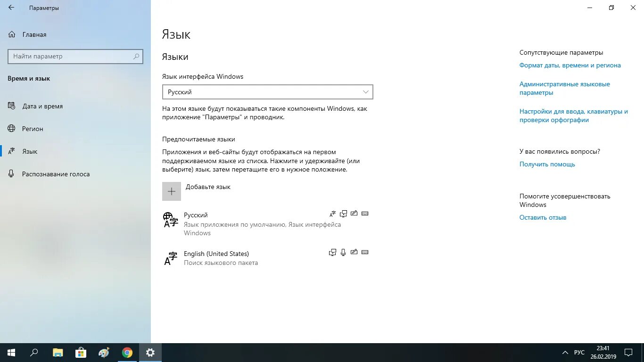This screenshot has height=362, width=644.
Task: Click the Регион globe icon in sidebar
Action: 12,129
